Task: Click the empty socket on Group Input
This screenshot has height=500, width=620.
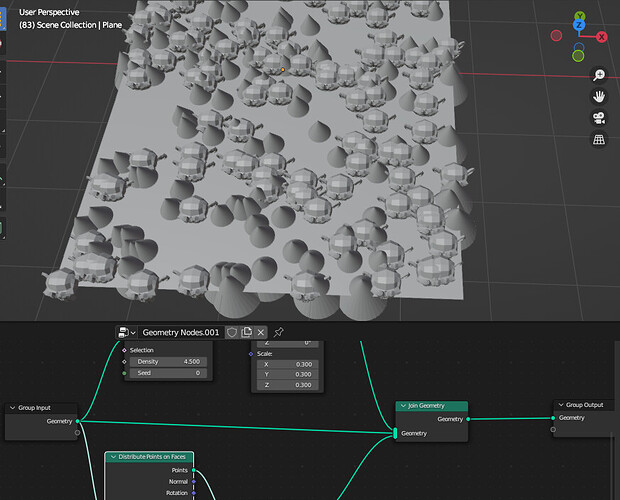Action: coord(78,433)
